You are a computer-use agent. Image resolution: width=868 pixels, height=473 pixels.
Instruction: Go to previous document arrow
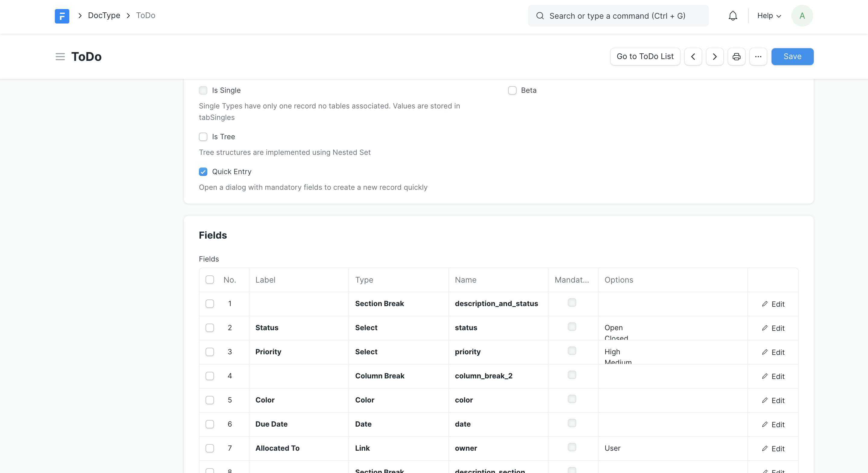693,57
